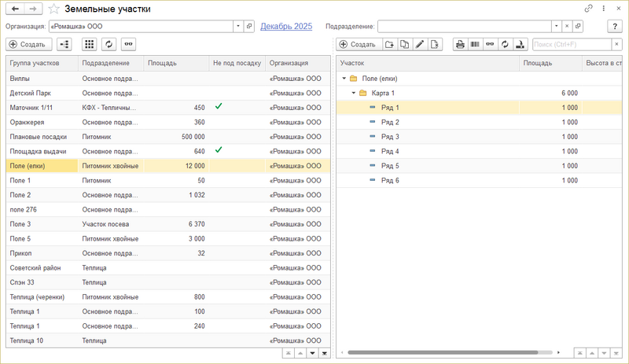Open the Организация dropdown list
The image size is (629, 364).
[x=237, y=26]
